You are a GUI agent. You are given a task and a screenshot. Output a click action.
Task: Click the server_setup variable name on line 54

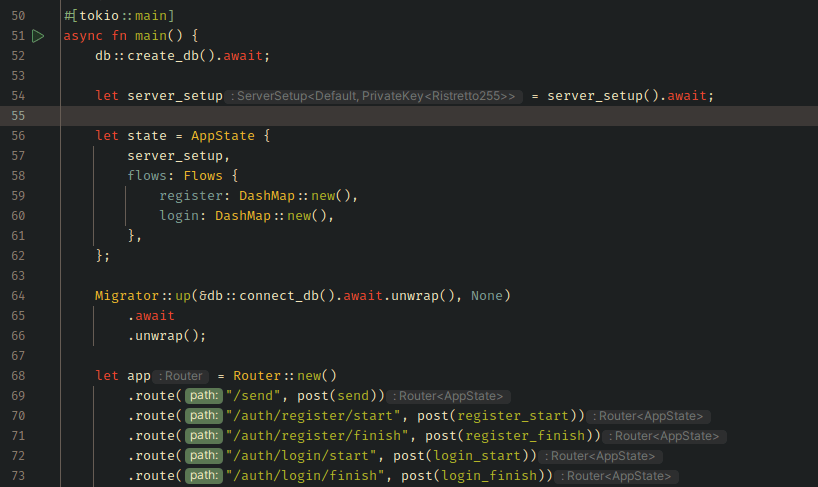click(x=175, y=96)
